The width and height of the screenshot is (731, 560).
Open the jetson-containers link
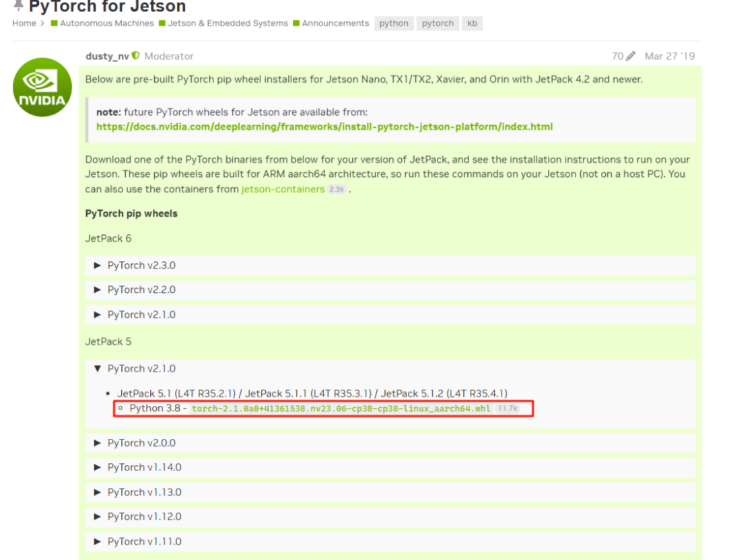tap(283, 189)
